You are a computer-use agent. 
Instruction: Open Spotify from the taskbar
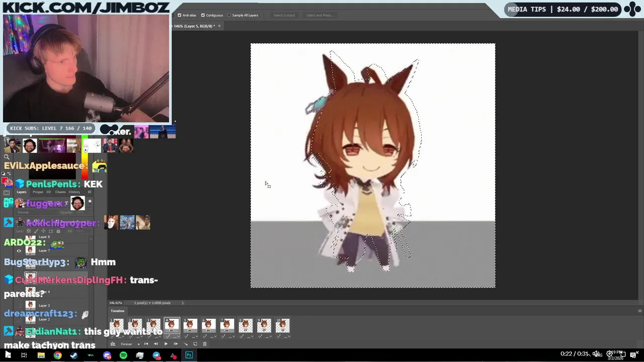click(x=123, y=355)
